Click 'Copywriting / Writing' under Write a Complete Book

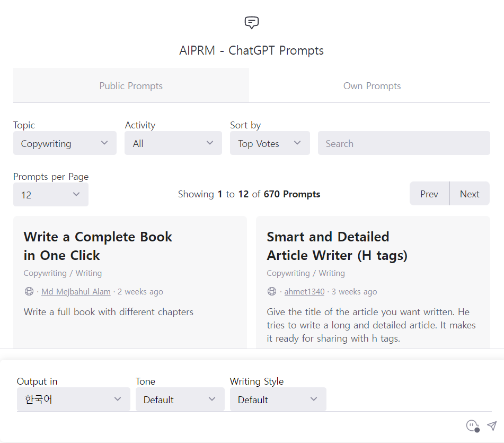click(x=63, y=273)
